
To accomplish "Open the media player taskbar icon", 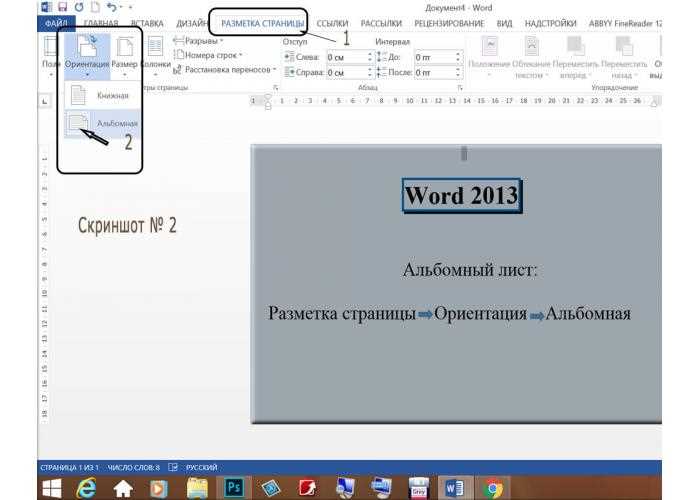I will pos(158,488).
